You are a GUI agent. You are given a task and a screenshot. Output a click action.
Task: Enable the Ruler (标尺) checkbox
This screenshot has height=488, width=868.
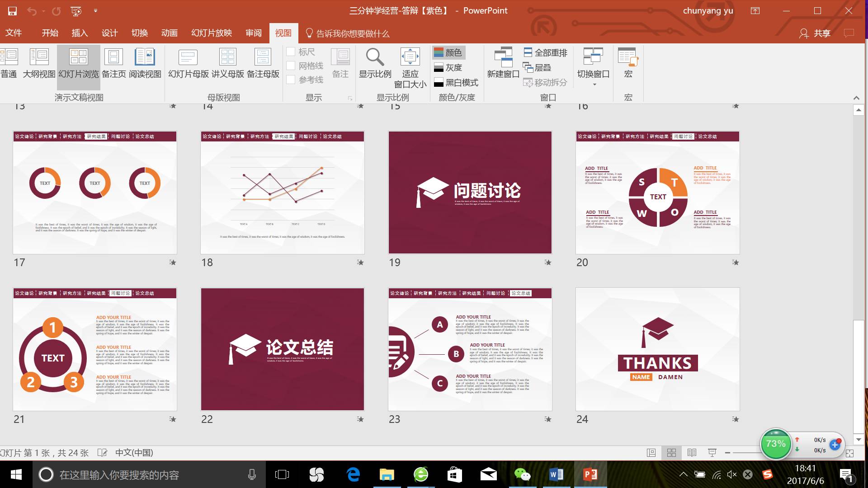coord(291,52)
